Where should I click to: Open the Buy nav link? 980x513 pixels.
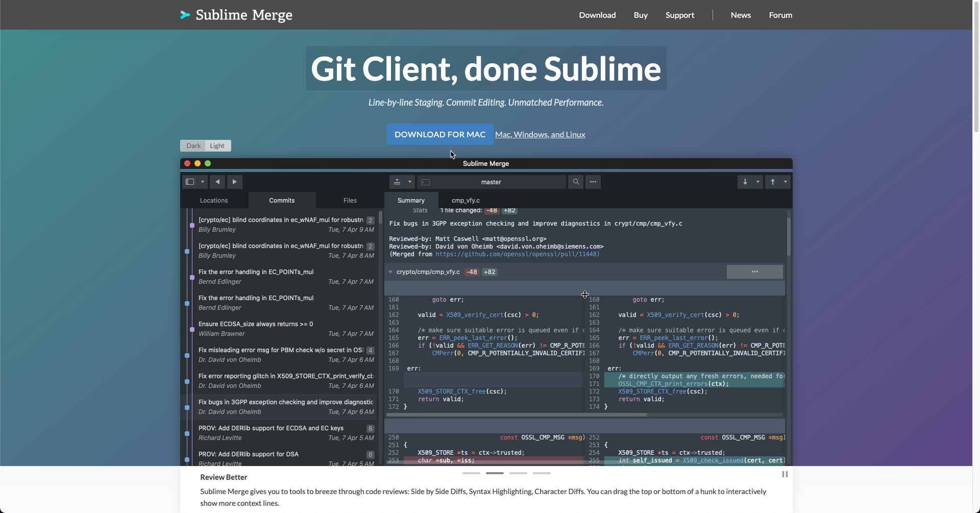(x=641, y=15)
